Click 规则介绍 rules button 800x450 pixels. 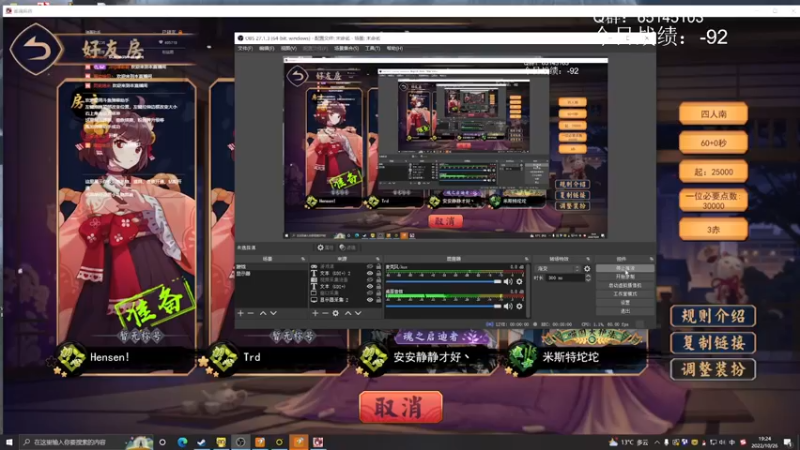click(713, 316)
